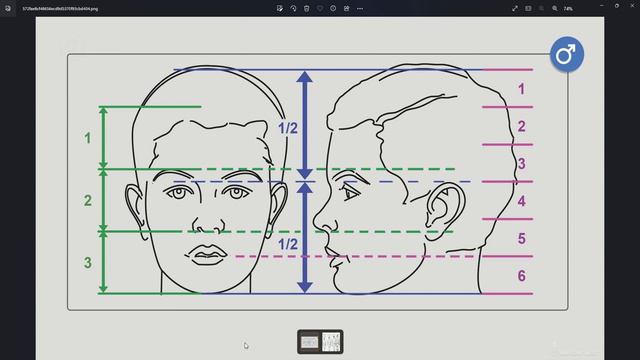Screen dimensions: 640x360
Task: Mark image as favorite with heart icon
Action: (320, 8)
